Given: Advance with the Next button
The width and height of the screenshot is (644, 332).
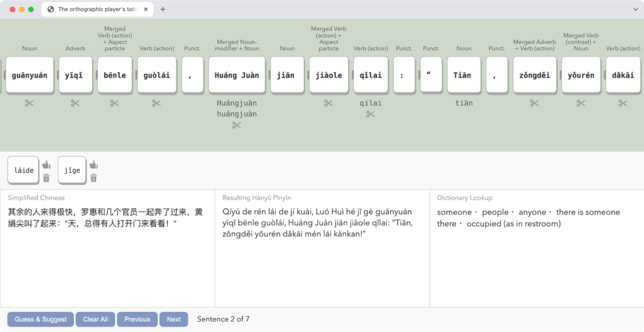Looking at the screenshot, I should coord(174,319).
